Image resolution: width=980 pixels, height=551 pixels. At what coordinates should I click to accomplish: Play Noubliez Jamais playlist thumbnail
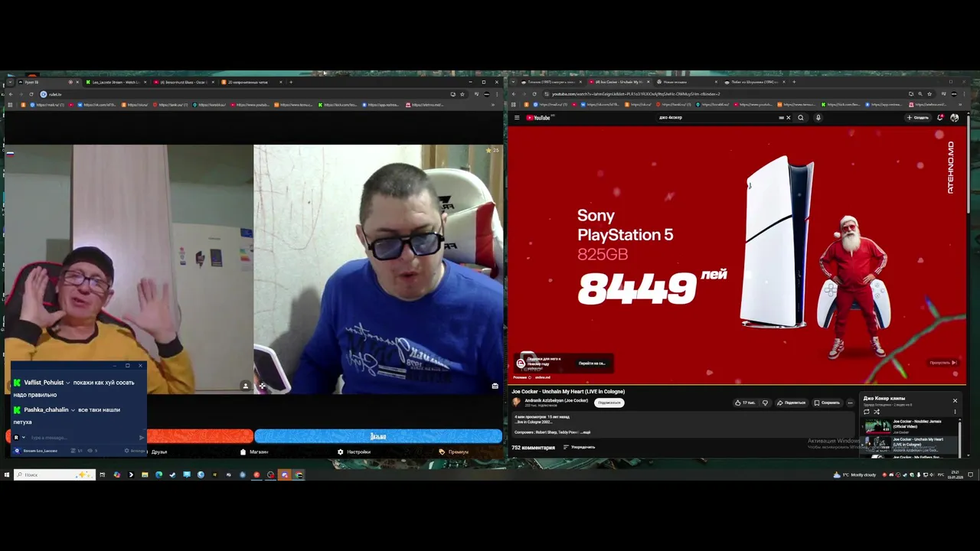click(x=877, y=425)
